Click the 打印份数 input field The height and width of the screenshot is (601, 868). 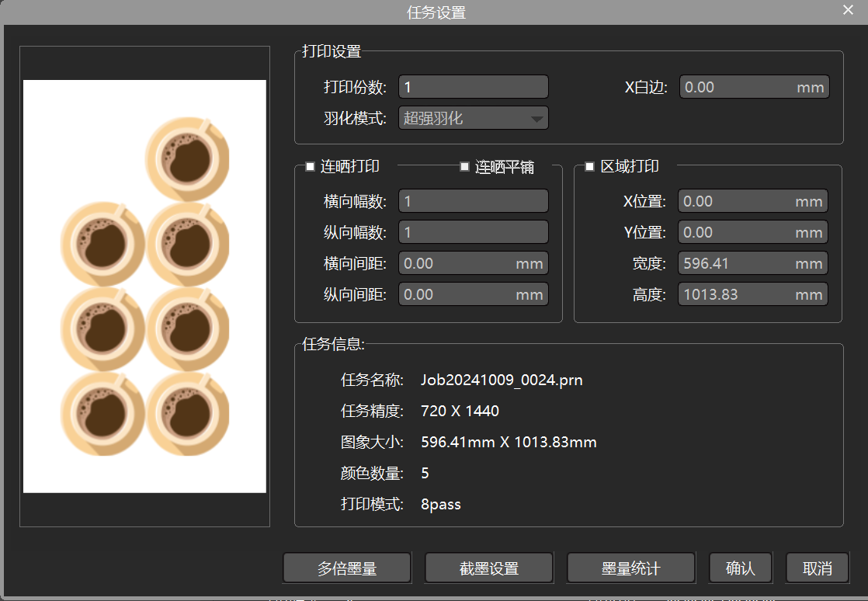tap(474, 87)
